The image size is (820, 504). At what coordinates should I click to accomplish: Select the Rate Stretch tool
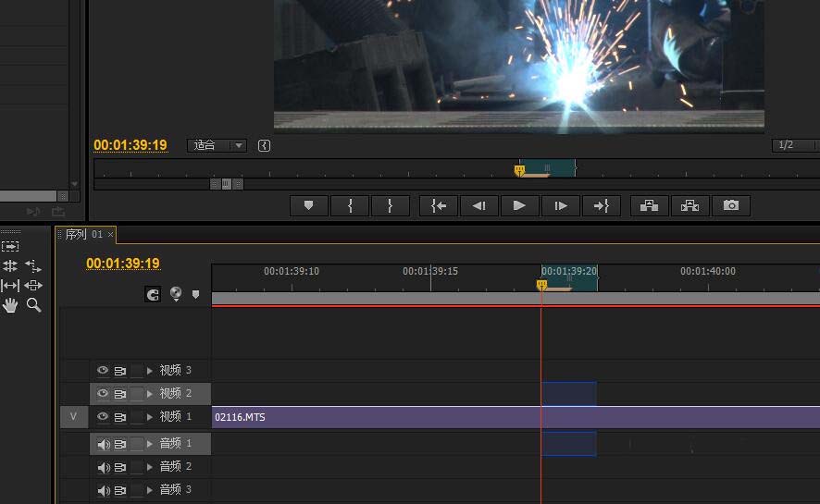point(33,265)
